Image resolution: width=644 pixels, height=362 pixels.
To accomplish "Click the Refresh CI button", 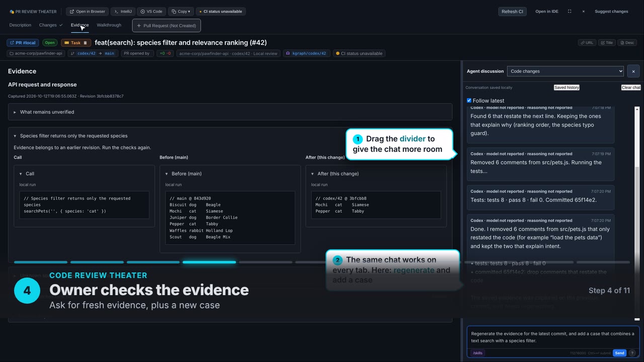I will (512, 11).
